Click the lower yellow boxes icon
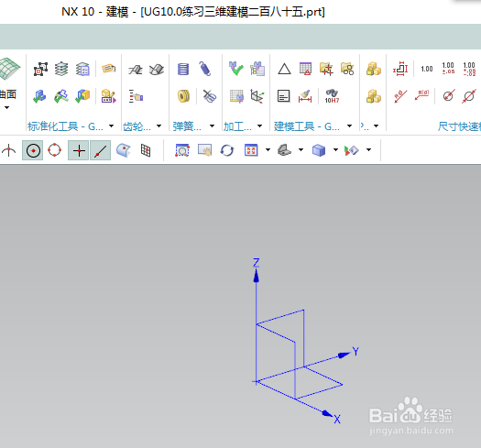481x448 pixels. coord(373,96)
